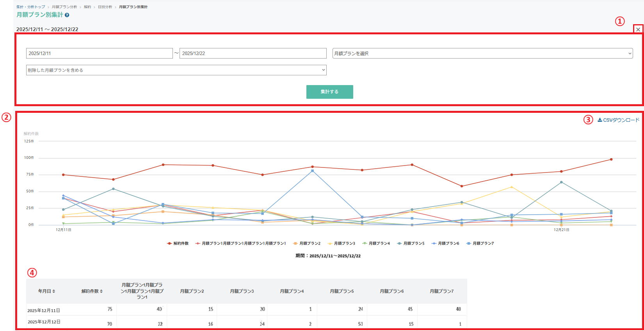Image resolution: width=644 pixels, height=331 pixels.
Task: Click the help question mark icon beside 月額プラン別集計
Action: tap(67, 15)
